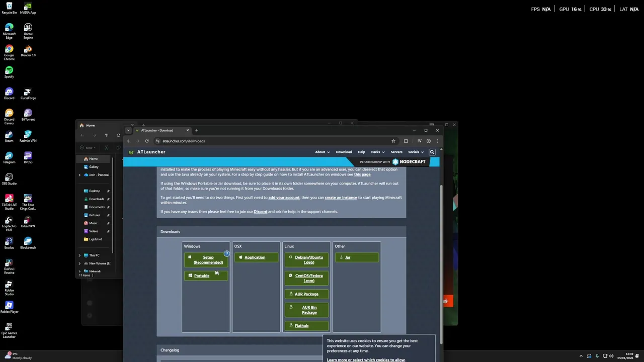Open Chrome's tab search dropdown arrow
644x362 pixels.
[128, 130]
